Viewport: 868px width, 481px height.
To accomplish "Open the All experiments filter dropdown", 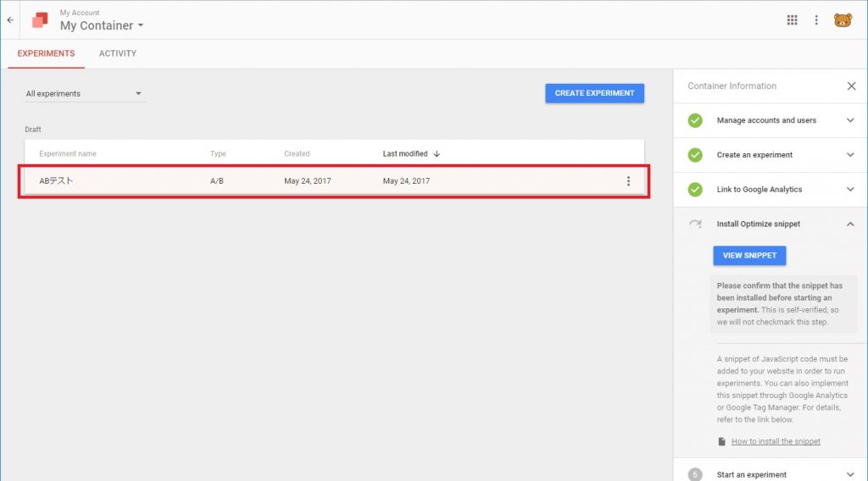I will click(84, 93).
